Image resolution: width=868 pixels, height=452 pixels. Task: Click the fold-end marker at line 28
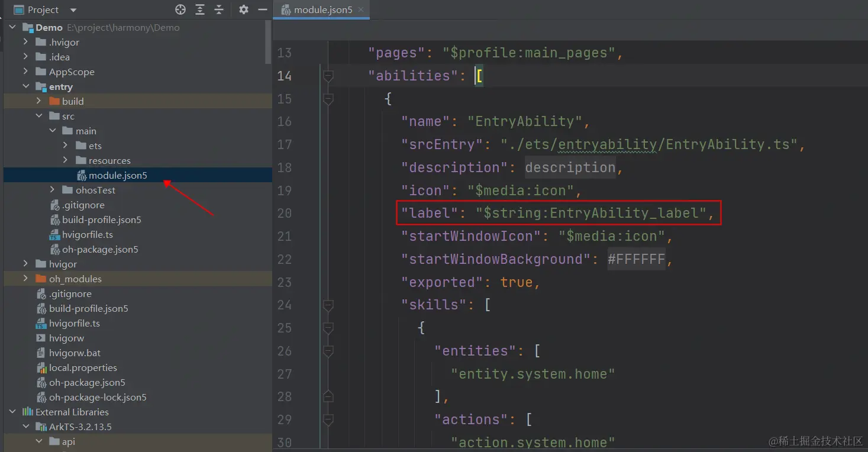pyautogui.click(x=328, y=397)
